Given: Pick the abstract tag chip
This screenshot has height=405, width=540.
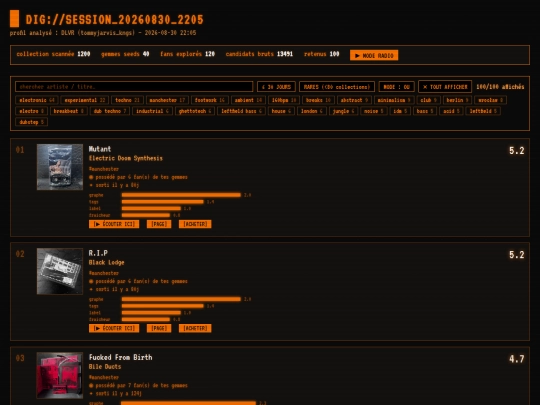Looking at the screenshot, I should tap(354, 100).
